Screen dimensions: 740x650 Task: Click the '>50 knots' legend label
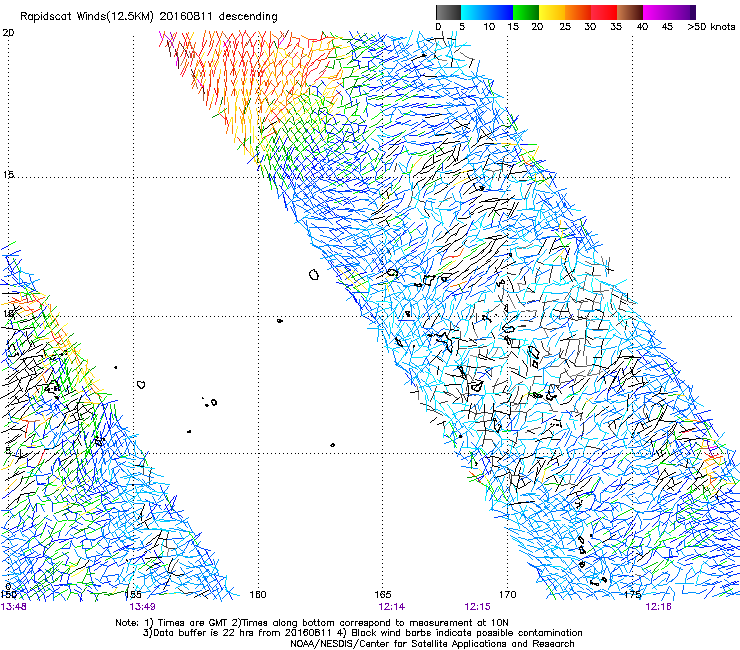(x=711, y=27)
